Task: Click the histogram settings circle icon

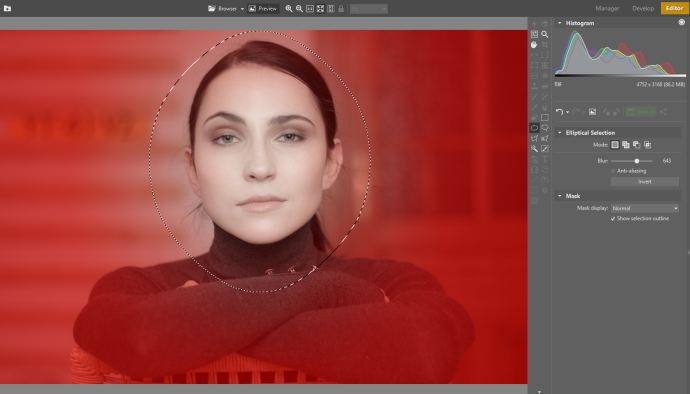Action: click(682, 22)
